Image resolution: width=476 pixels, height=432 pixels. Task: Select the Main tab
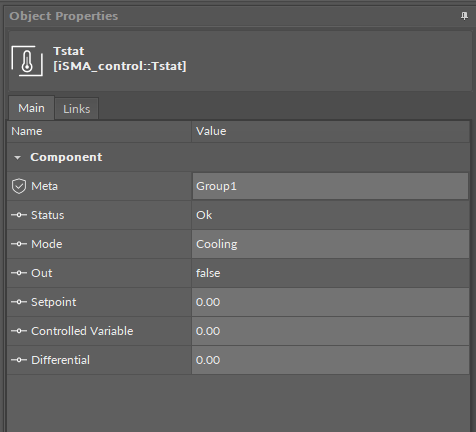[x=31, y=108]
